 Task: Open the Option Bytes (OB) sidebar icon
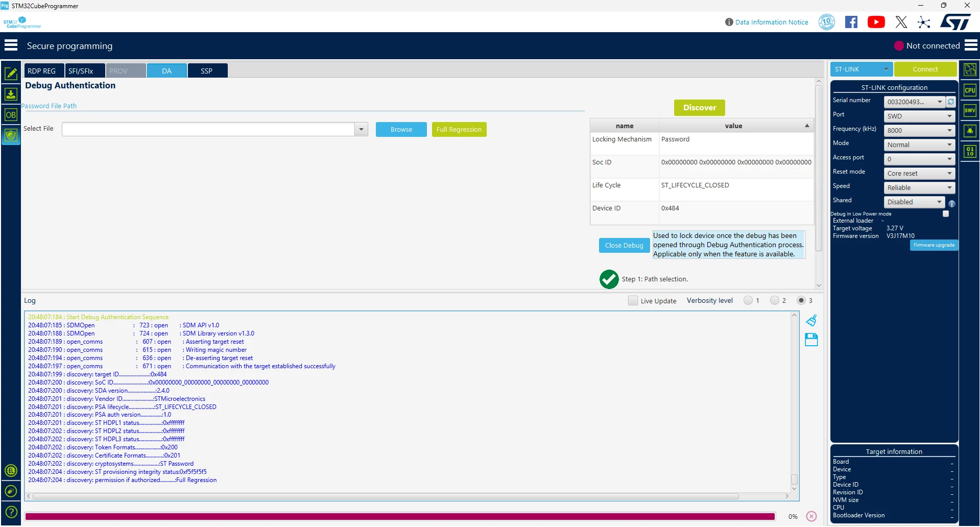(11, 114)
